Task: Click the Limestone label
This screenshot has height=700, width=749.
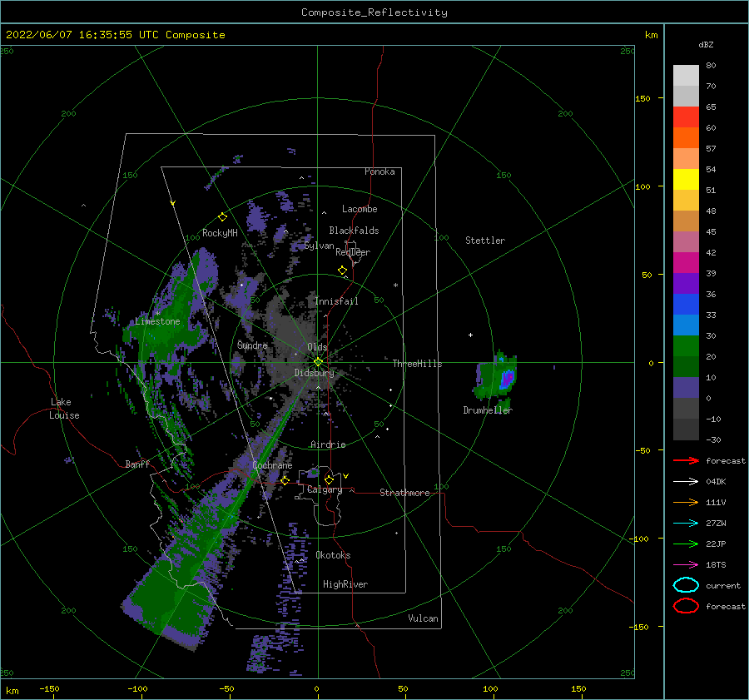Action: coord(157,321)
